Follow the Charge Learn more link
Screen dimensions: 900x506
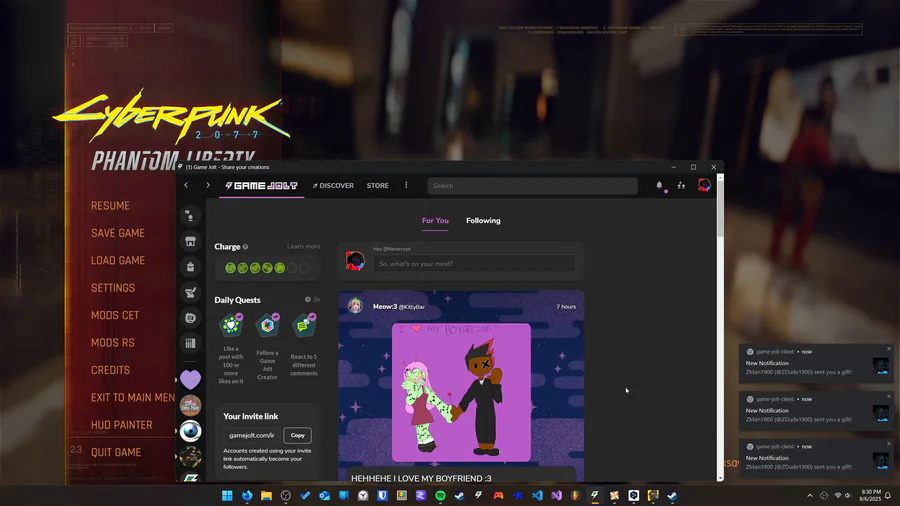304,246
